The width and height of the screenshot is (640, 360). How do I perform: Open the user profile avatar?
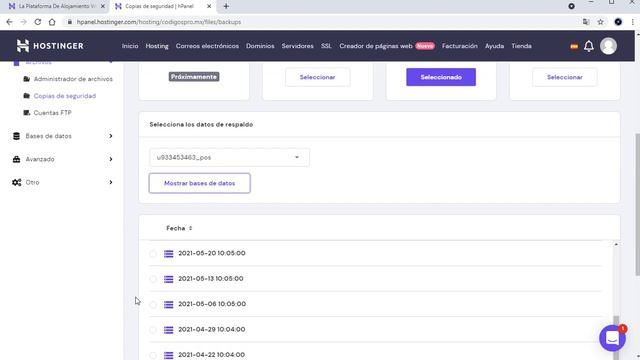pos(608,46)
